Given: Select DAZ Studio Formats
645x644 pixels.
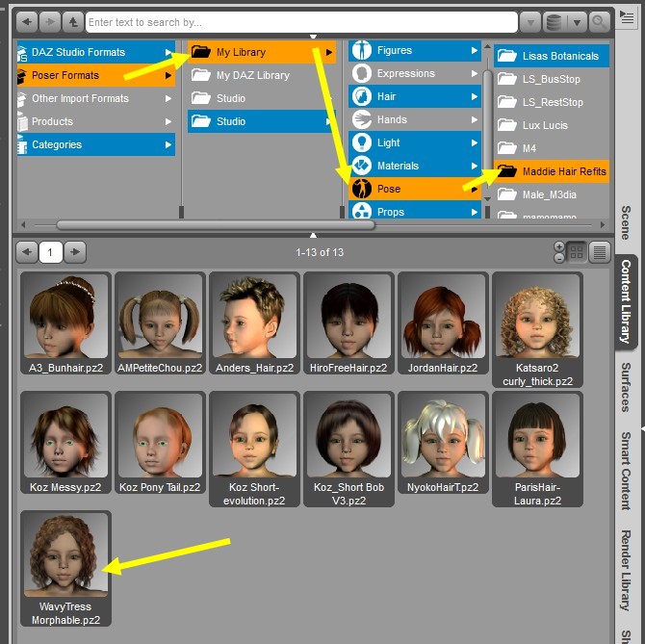Looking at the screenshot, I should coord(96,52).
